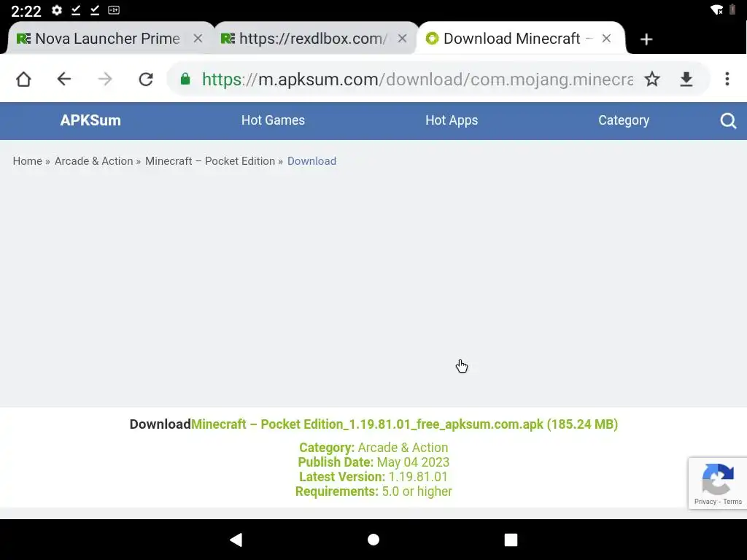Tap the clock showing 2:22
747x560 pixels.
tap(26, 10)
